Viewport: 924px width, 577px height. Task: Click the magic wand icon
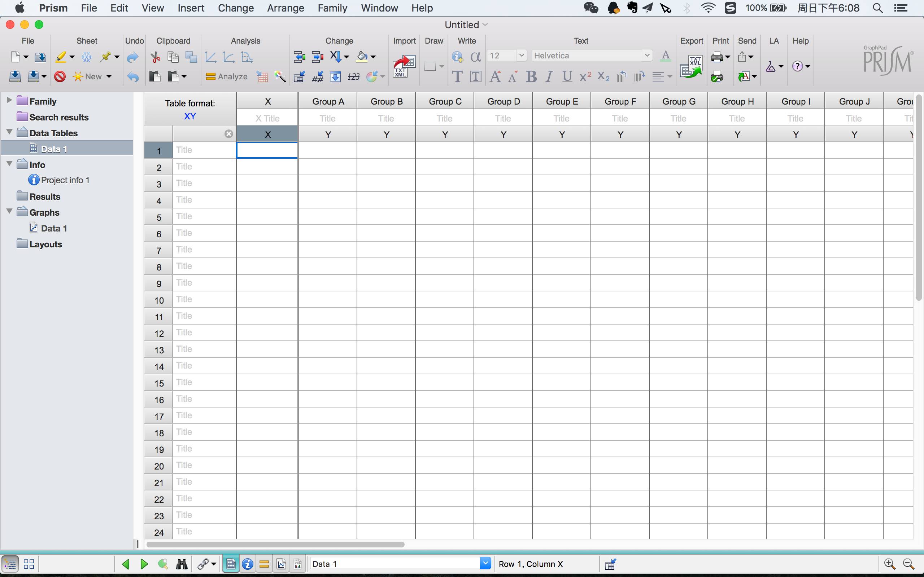point(280,77)
